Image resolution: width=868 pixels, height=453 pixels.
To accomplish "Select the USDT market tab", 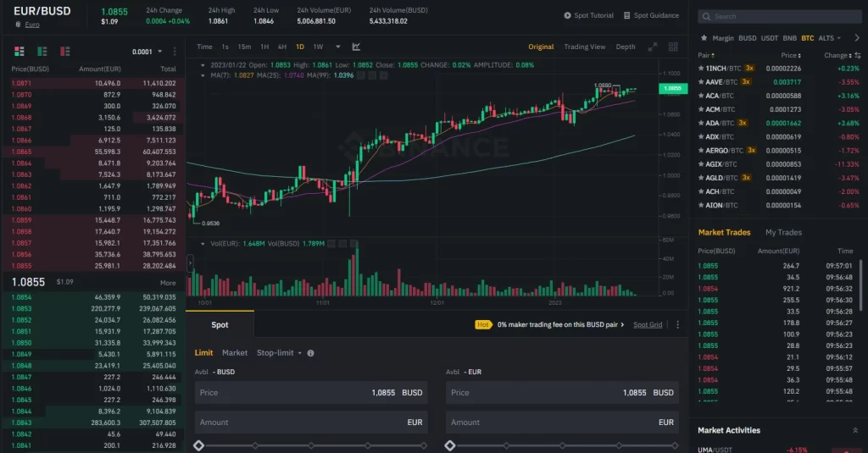I will (770, 38).
